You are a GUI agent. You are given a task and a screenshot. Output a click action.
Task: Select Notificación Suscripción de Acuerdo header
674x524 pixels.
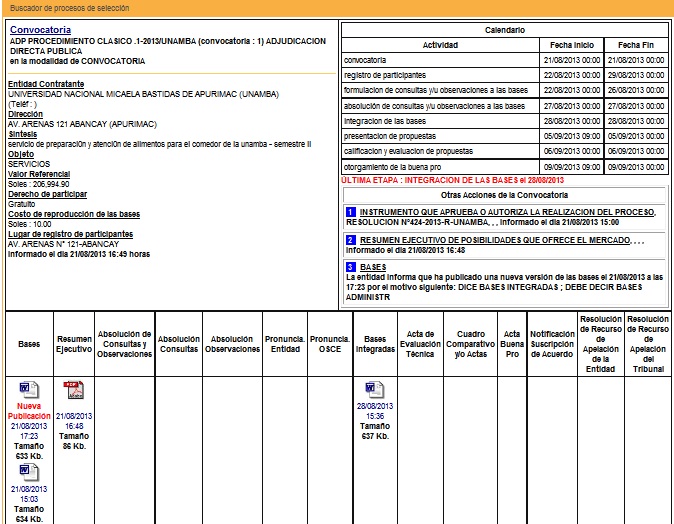click(552, 344)
